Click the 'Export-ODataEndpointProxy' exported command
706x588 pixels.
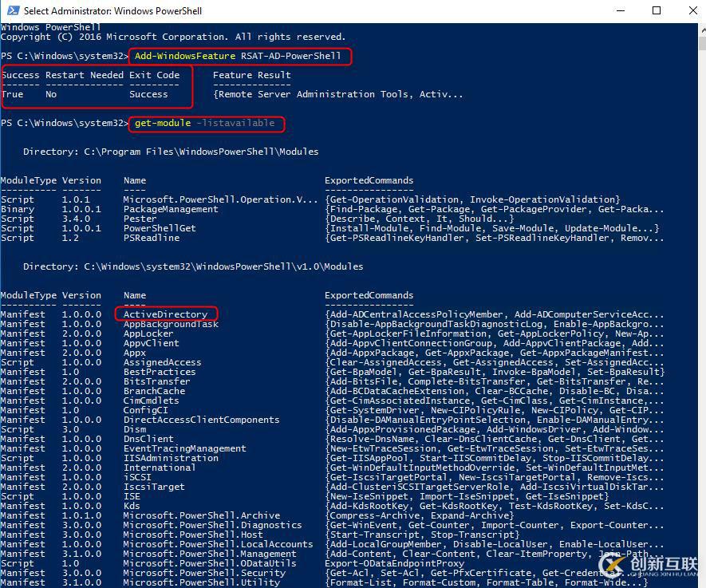pos(394,563)
